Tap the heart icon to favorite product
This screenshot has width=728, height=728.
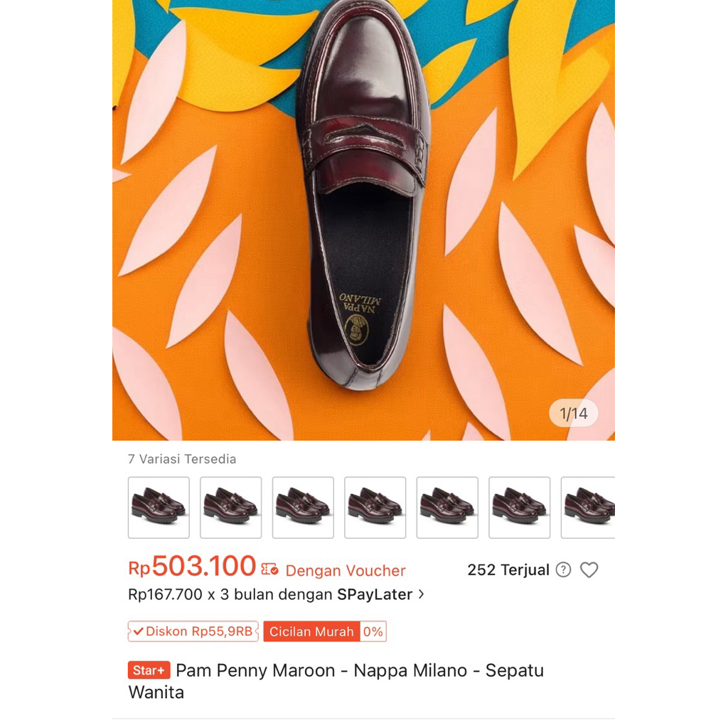click(x=589, y=570)
